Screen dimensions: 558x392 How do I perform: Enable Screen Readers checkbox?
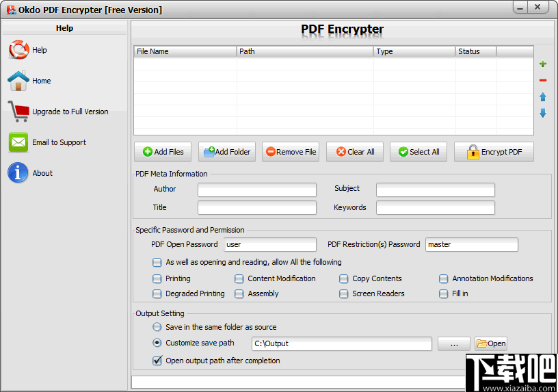[343, 293]
